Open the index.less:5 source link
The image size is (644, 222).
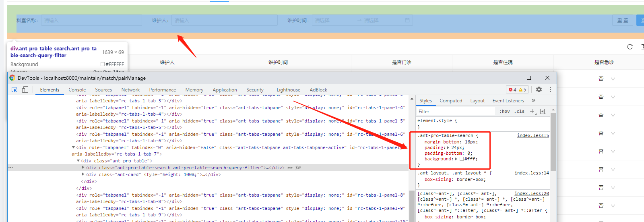533,135
